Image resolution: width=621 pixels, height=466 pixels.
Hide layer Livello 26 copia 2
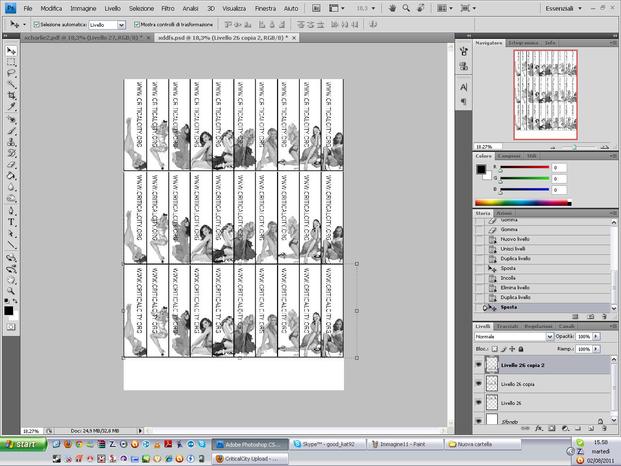pyautogui.click(x=479, y=365)
